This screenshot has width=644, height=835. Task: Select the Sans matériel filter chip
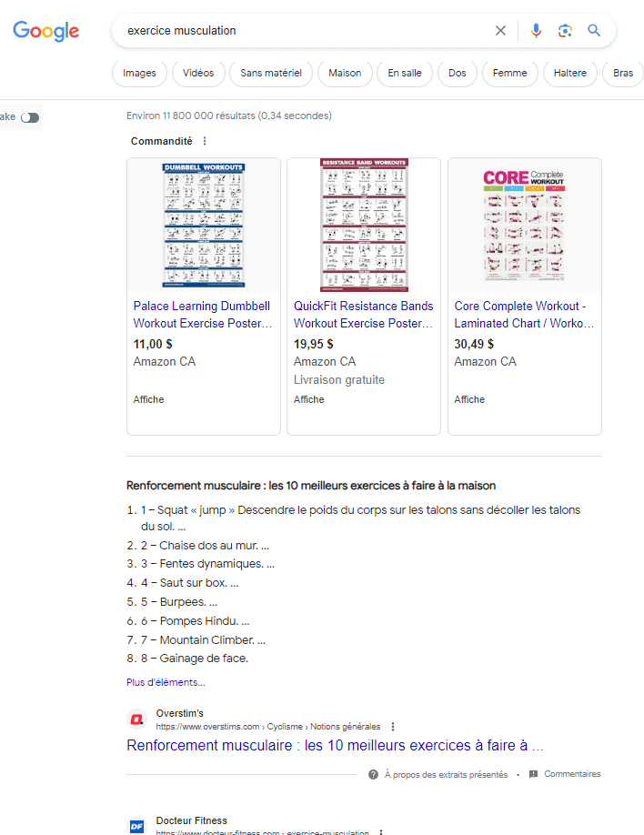(270, 72)
